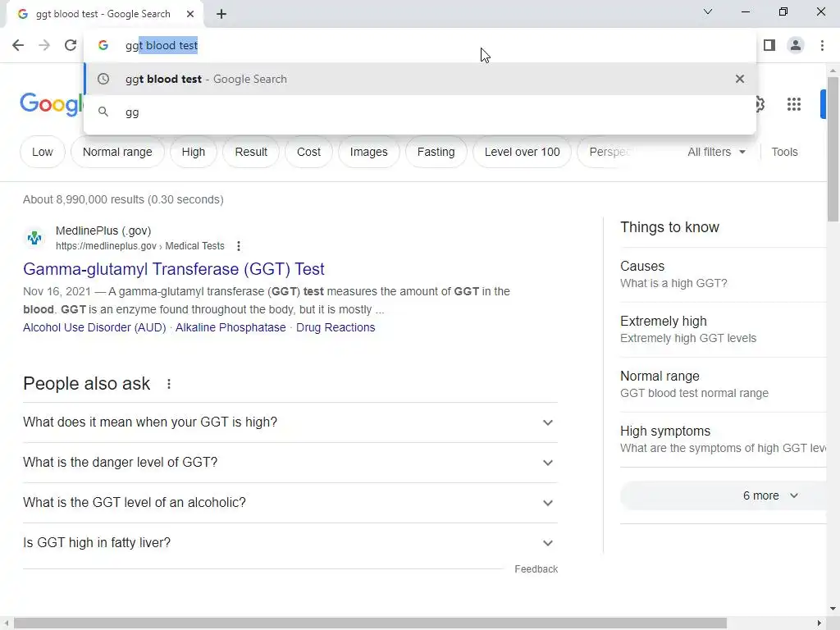Open the Gamma-glutamyl Transferase (GGT) Test link
Screen dimensions: 840x630
click(174, 269)
